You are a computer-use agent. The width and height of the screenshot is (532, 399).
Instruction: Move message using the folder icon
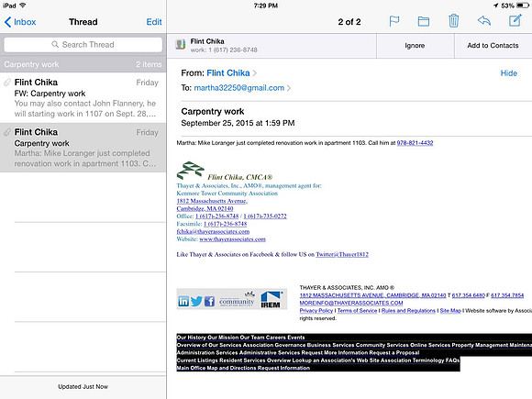point(424,21)
